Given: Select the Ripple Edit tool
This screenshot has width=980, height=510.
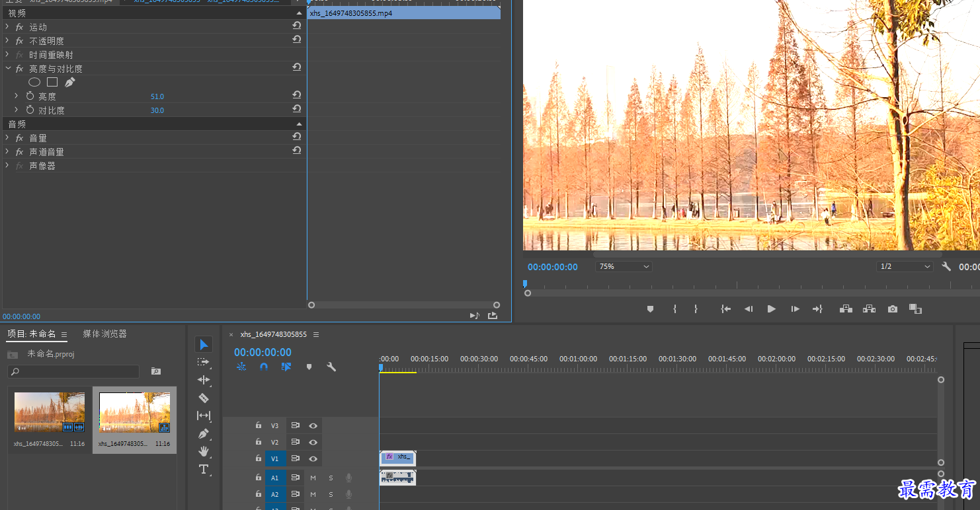Looking at the screenshot, I should click(x=204, y=380).
